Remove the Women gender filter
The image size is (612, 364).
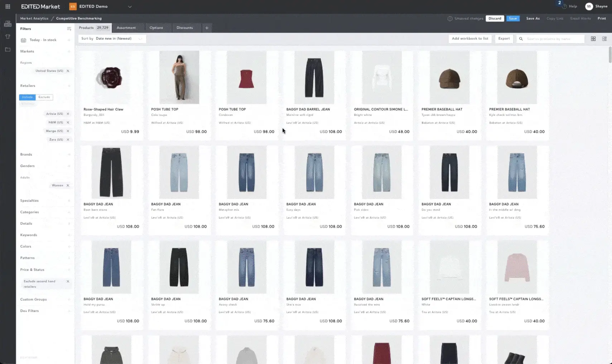click(68, 185)
